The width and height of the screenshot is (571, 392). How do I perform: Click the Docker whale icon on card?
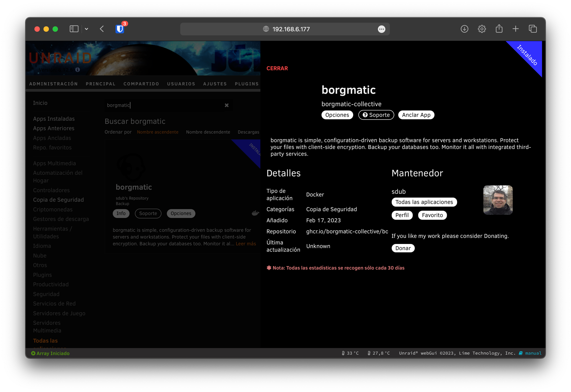click(255, 213)
